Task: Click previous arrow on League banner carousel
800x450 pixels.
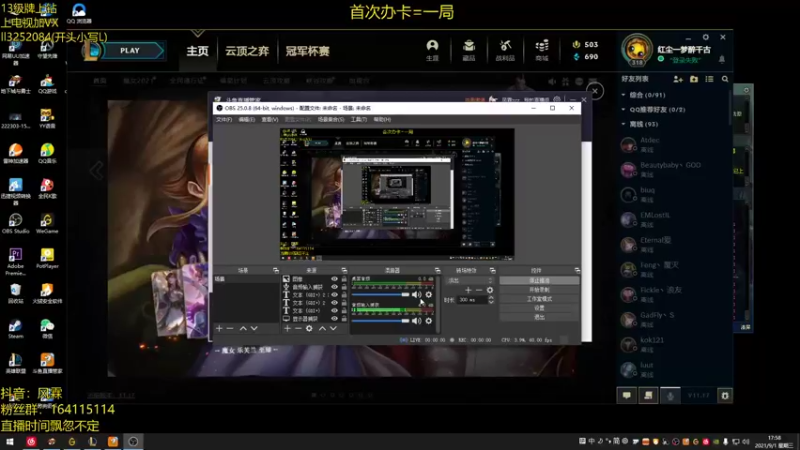Action: click(96, 170)
